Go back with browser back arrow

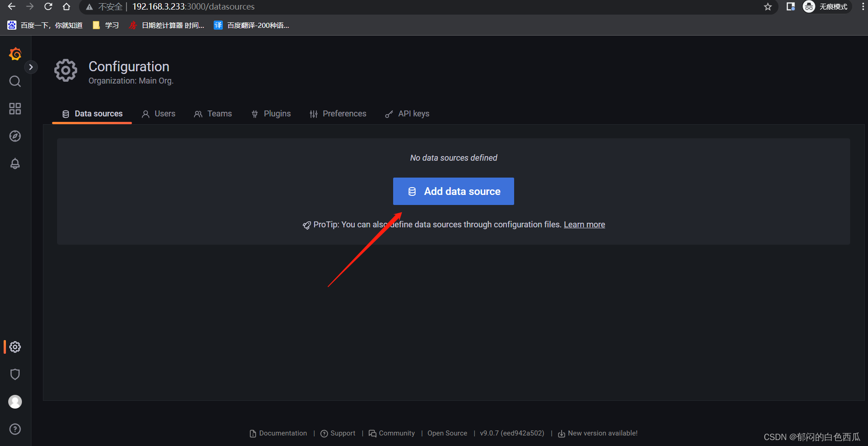(12, 6)
